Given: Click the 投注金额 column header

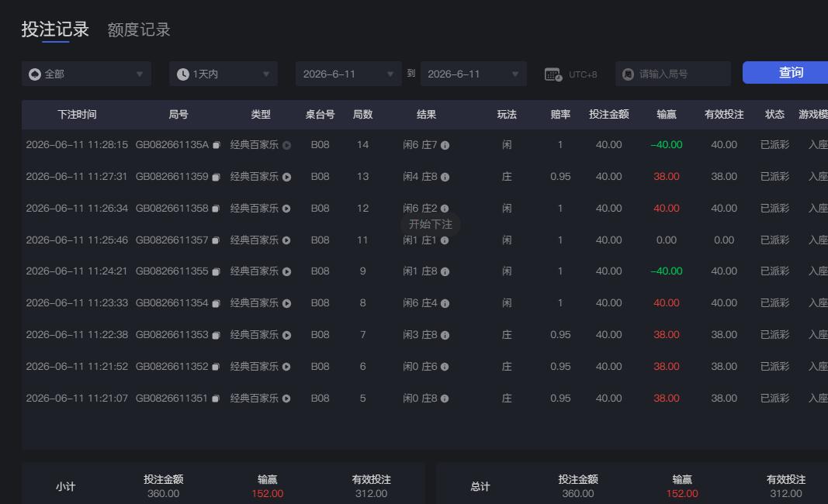Looking at the screenshot, I should (609, 115).
